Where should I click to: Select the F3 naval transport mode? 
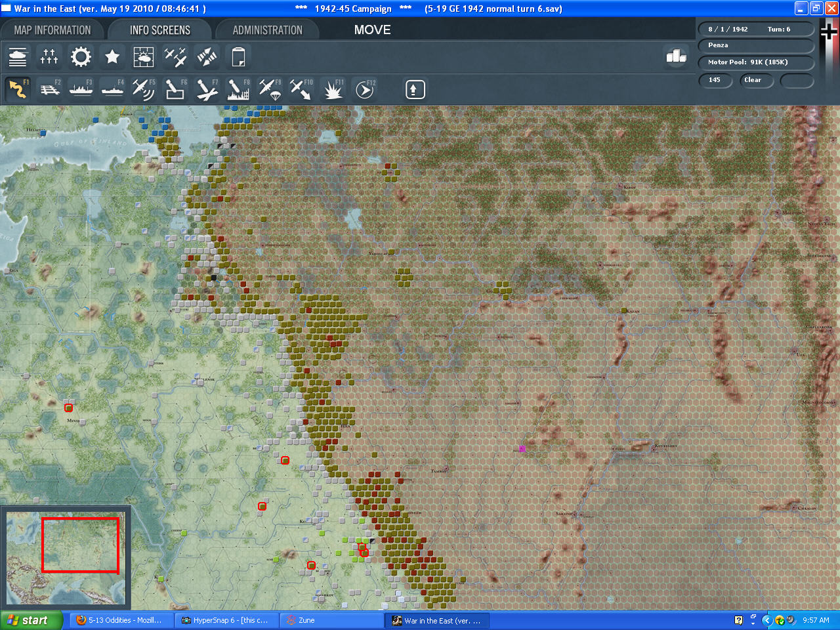[x=81, y=89]
